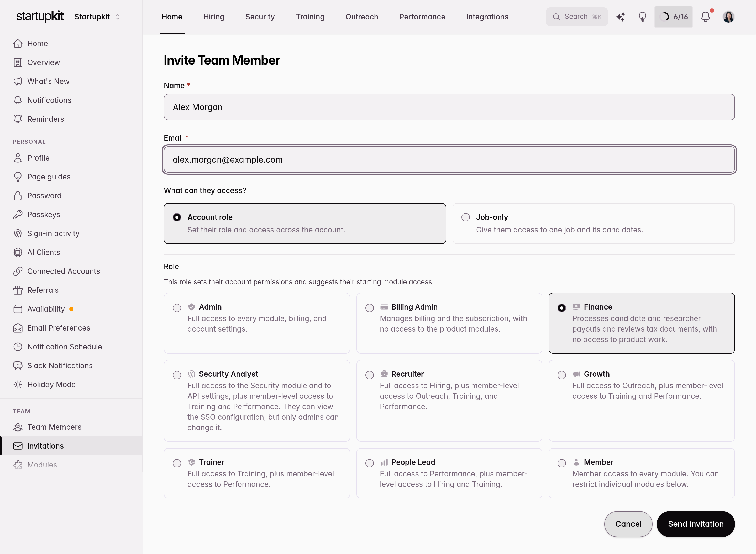Open the user avatar menu
Viewport: 756px width, 554px height.
pyautogui.click(x=728, y=17)
